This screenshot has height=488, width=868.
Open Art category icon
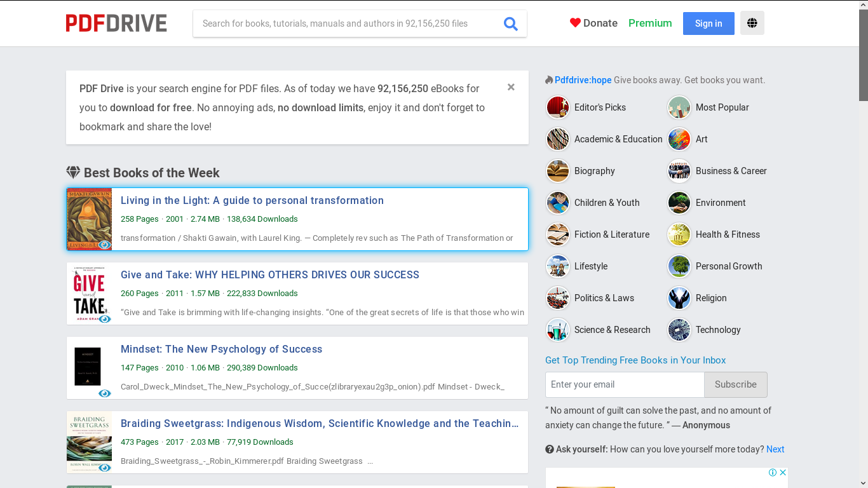(679, 139)
